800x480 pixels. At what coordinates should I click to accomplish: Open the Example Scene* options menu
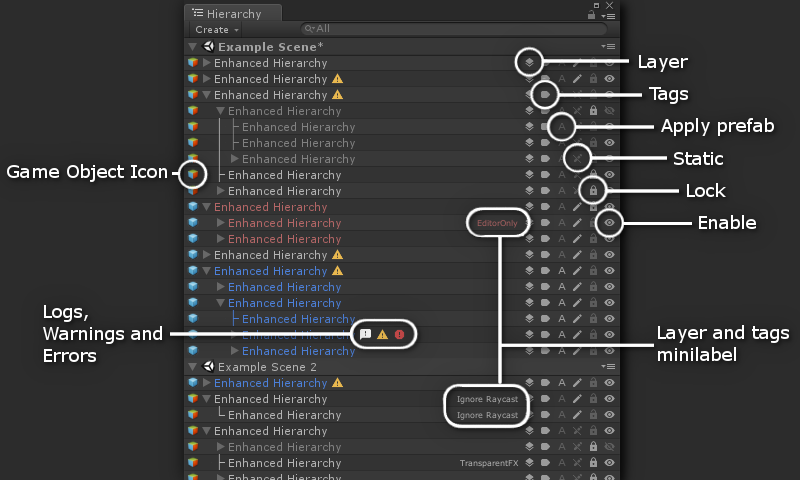(607, 47)
